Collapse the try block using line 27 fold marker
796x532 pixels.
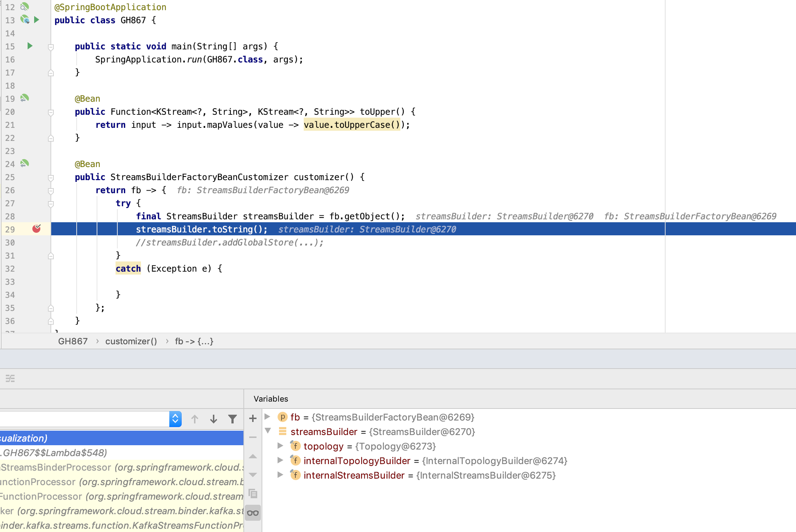50,204
